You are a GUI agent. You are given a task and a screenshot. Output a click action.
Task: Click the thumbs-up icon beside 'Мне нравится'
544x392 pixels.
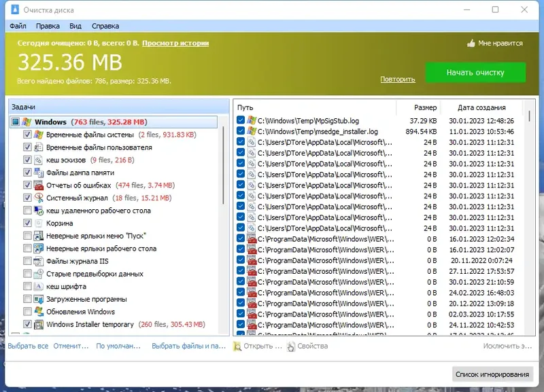click(x=471, y=43)
